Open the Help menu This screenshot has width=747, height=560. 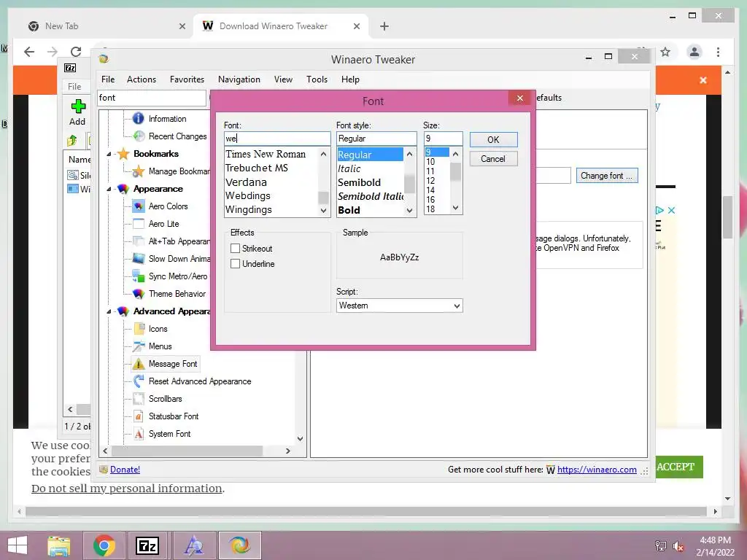coord(350,79)
